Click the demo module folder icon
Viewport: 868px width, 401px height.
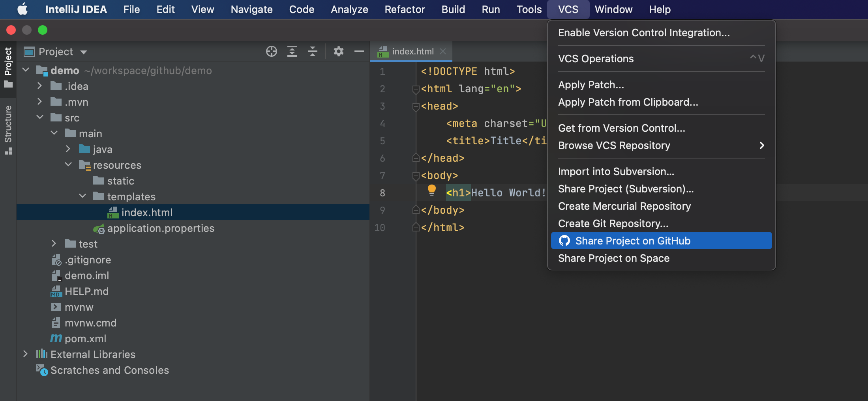(x=42, y=71)
